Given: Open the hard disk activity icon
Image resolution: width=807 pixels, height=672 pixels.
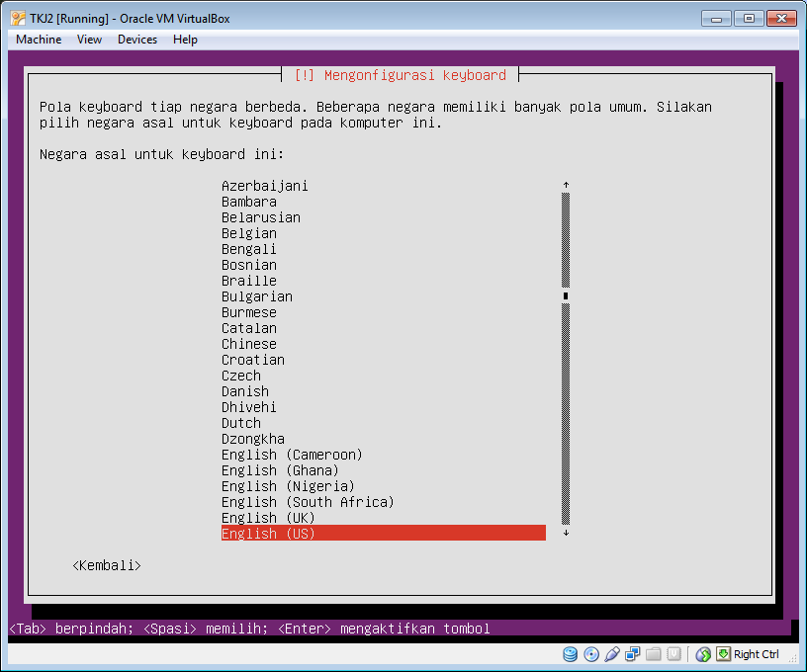Looking at the screenshot, I should coord(571,654).
